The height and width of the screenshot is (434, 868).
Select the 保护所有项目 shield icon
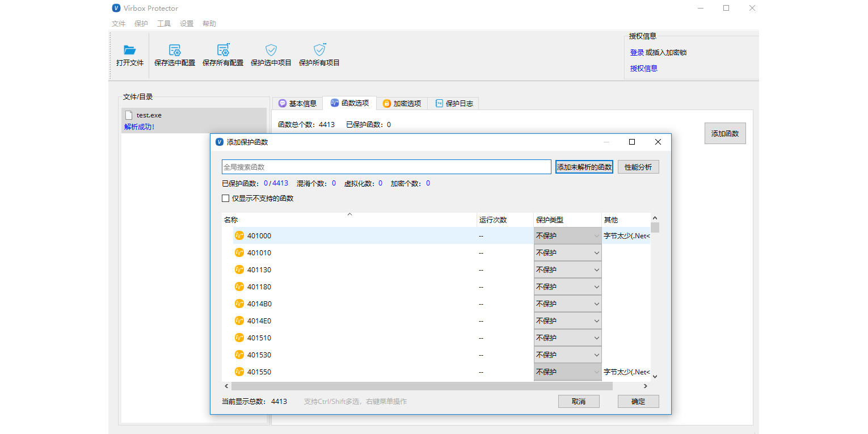[x=319, y=50]
